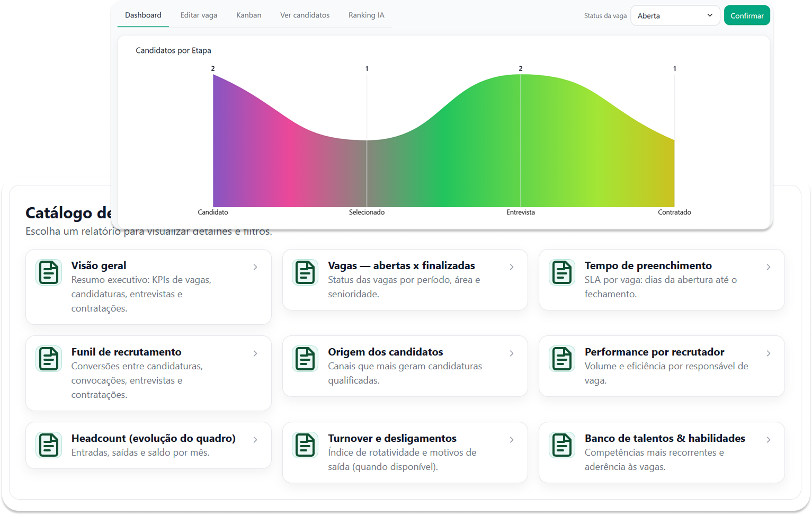The height and width of the screenshot is (515, 812).
Task: Open the Ver candidatos view
Action: (305, 15)
